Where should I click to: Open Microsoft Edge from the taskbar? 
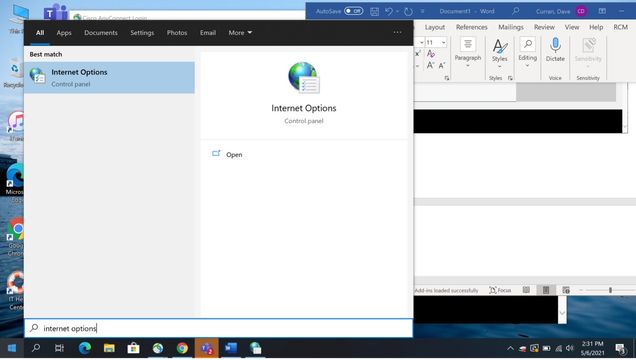pyautogui.click(x=85, y=348)
